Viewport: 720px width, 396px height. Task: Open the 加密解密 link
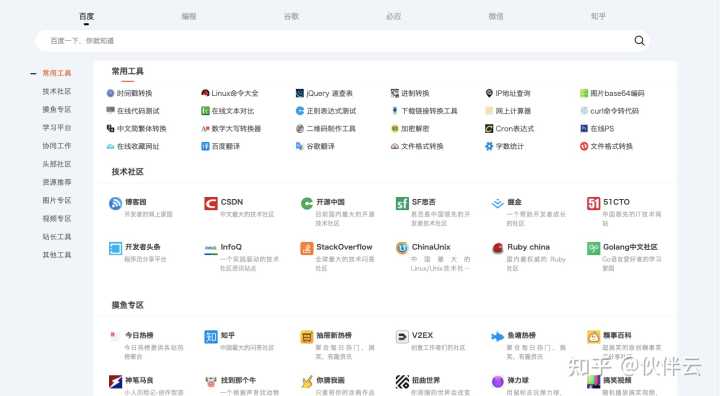tap(410, 129)
